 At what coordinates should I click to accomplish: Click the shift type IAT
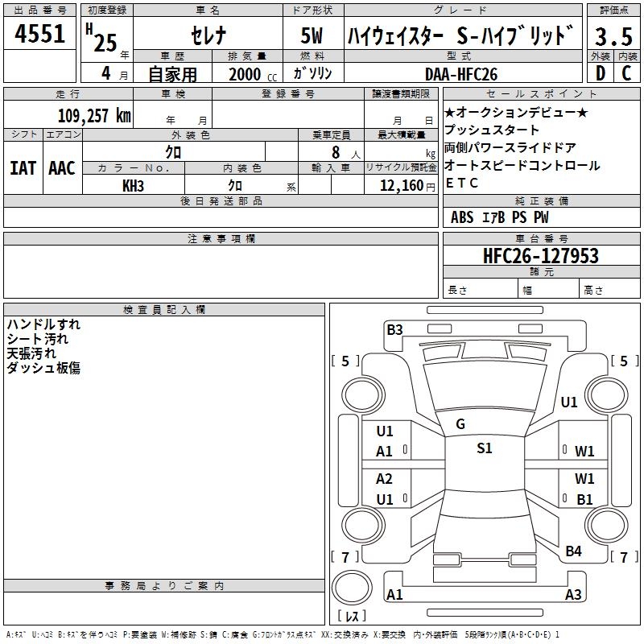(23, 168)
